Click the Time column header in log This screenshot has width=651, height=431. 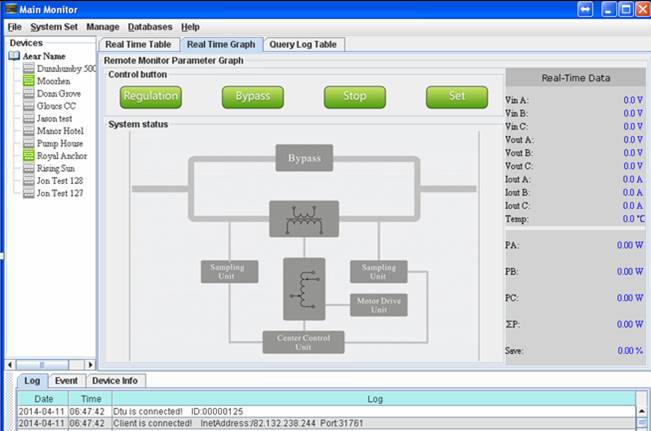click(91, 399)
